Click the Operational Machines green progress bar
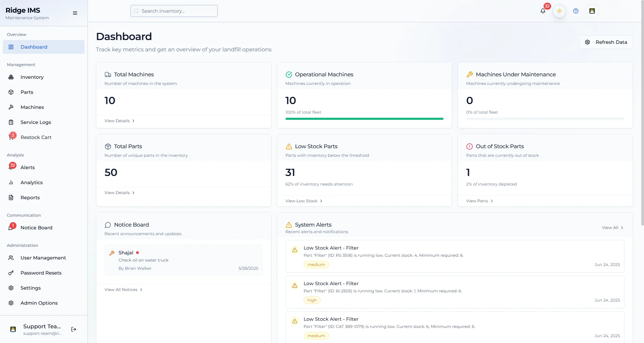644x343 pixels. click(364, 119)
